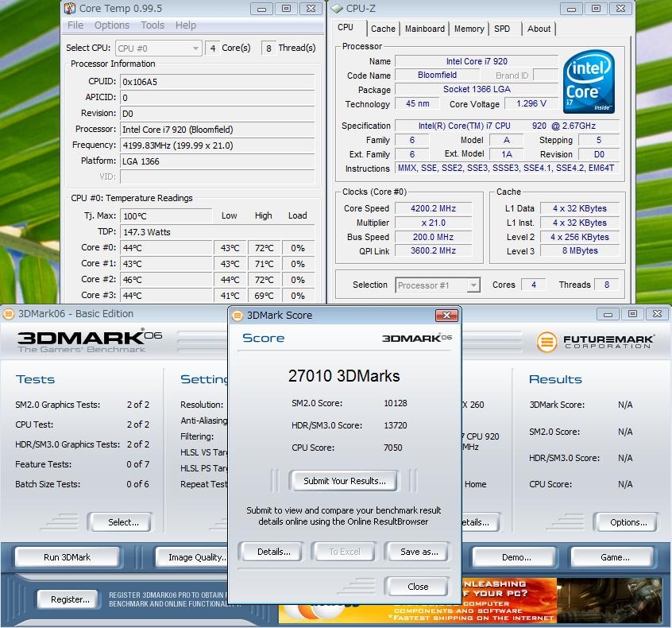Switch to the SPD tab in CPU-Z
Screen dimensions: 672x628
(502, 29)
